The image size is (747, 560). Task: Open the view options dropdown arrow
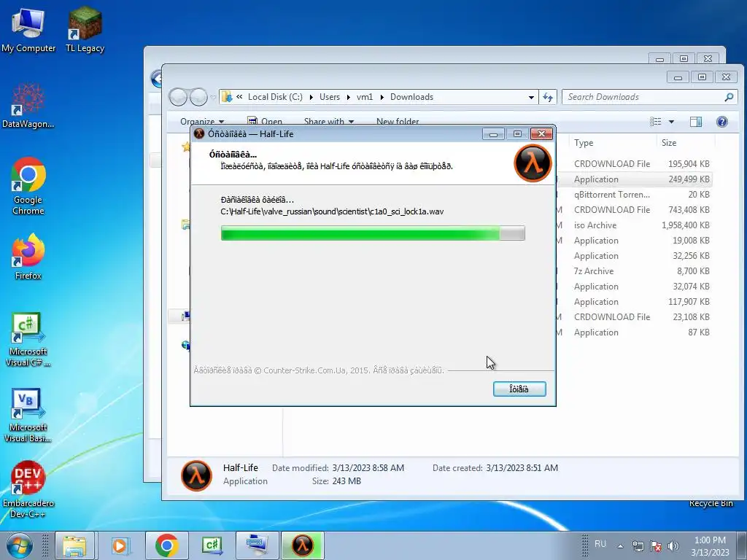click(x=671, y=122)
